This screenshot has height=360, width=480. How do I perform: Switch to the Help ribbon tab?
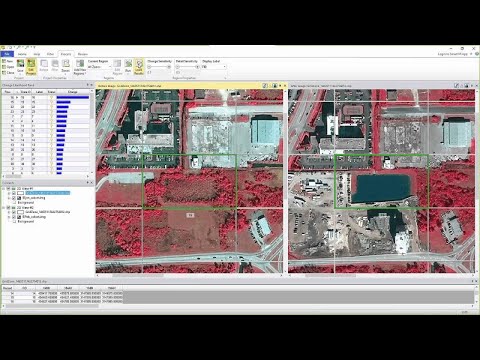pyautogui.click(x=37, y=54)
